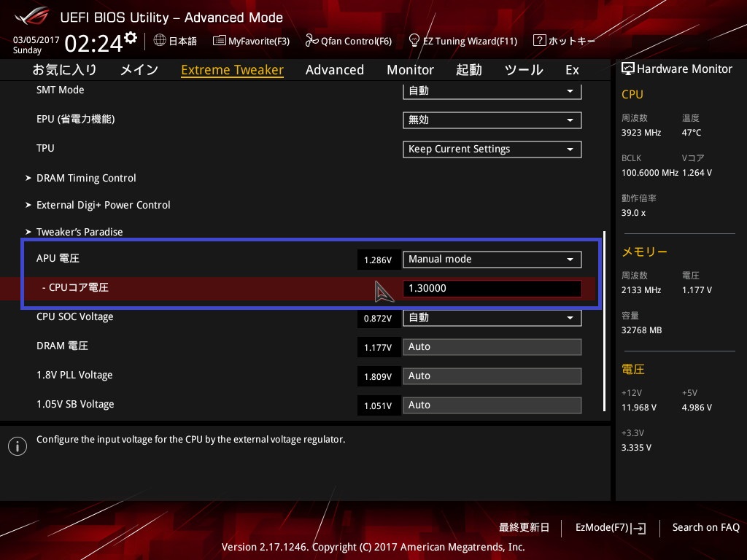
Task: Open TPU Keep Current Settings dropdown
Action: pos(492,149)
